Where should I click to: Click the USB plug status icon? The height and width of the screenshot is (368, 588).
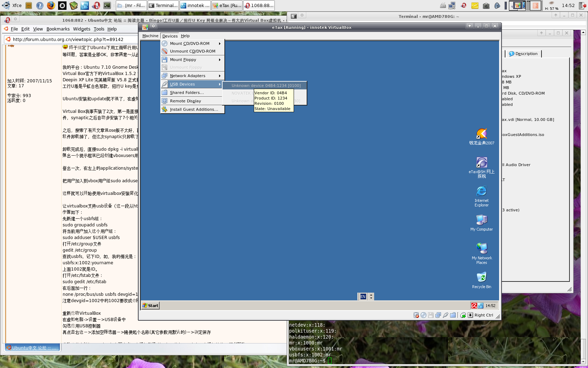coord(446,315)
